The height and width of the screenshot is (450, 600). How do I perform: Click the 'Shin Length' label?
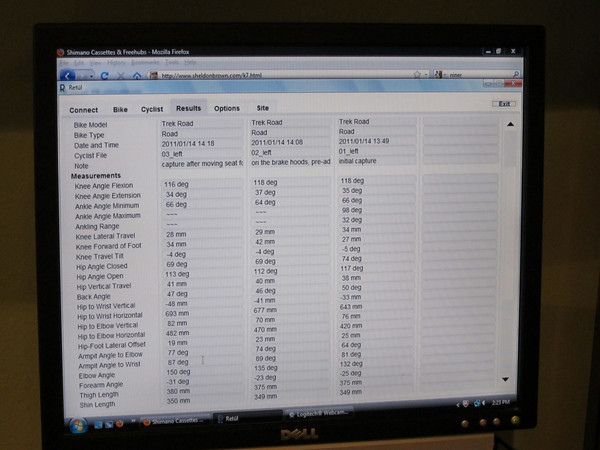(x=97, y=404)
